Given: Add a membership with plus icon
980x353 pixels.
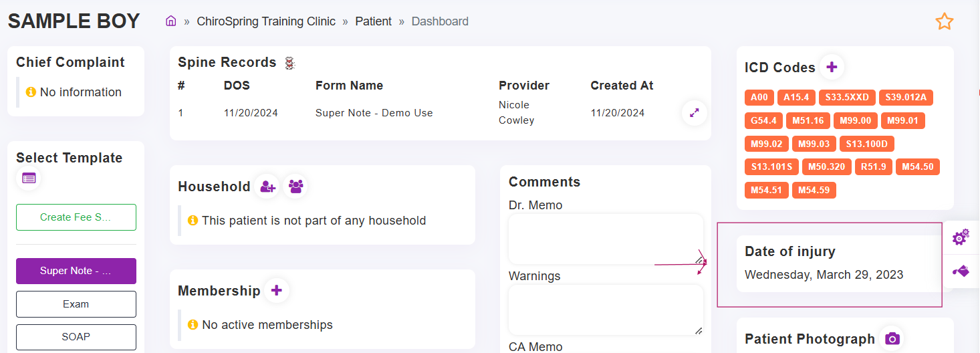Looking at the screenshot, I should coord(277,290).
